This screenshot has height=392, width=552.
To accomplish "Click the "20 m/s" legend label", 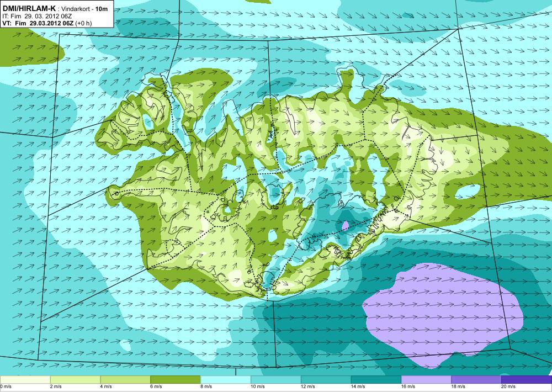I will [x=509, y=386].
